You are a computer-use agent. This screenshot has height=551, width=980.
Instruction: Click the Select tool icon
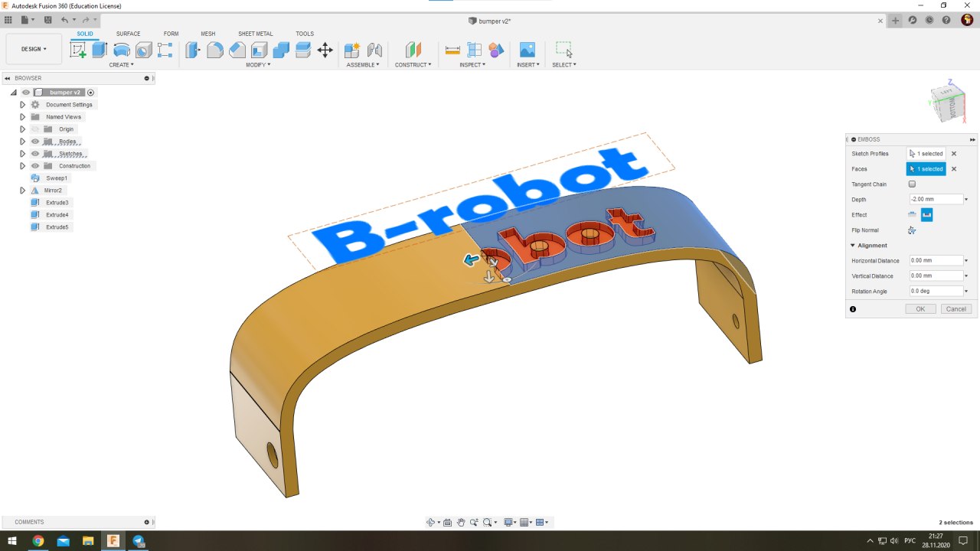click(x=563, y=51)
